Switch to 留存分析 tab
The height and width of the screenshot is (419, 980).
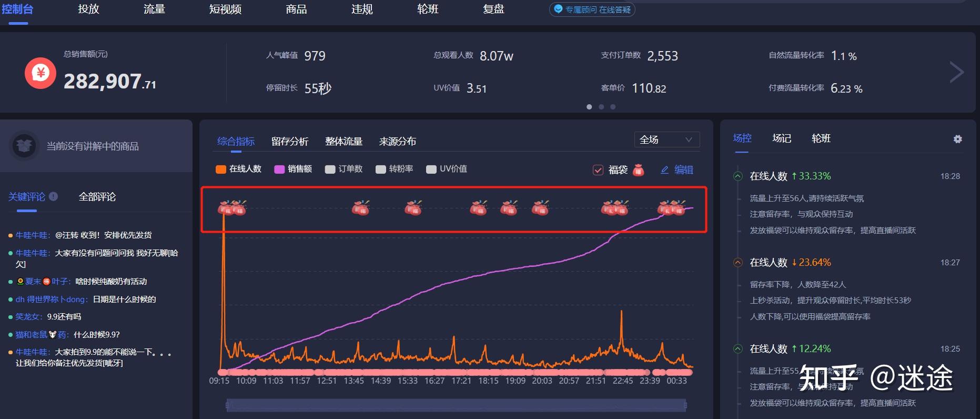[290, 141]
